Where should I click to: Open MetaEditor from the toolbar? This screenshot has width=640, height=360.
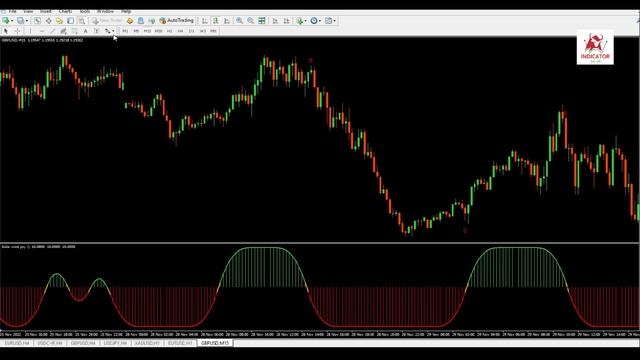pyautogui.click(x=130, y=20)
